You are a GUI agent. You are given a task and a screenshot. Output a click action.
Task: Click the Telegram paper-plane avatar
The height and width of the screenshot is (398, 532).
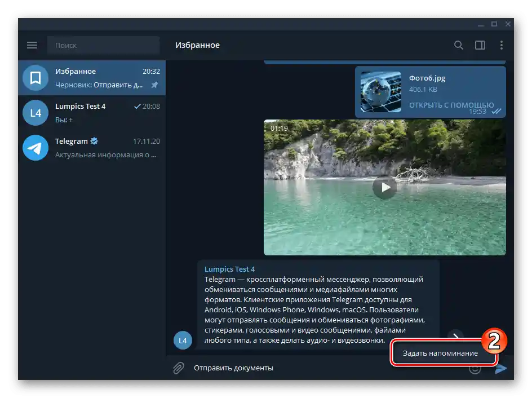click(x=36, y=148)
